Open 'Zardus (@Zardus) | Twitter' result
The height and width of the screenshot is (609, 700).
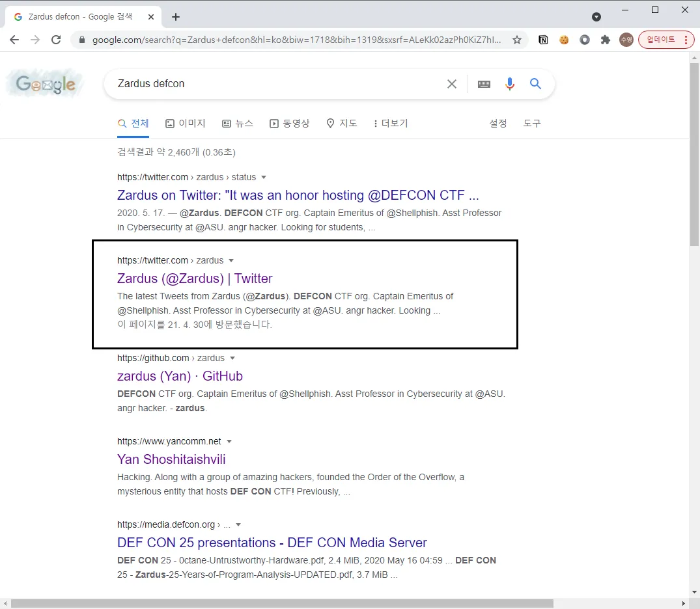pyautogui.click(x=195, y=278)
